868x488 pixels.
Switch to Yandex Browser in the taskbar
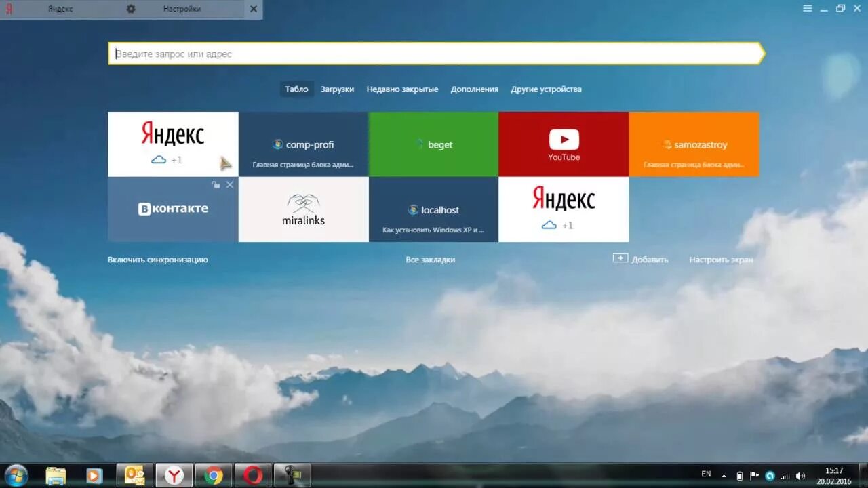(174, 475)
